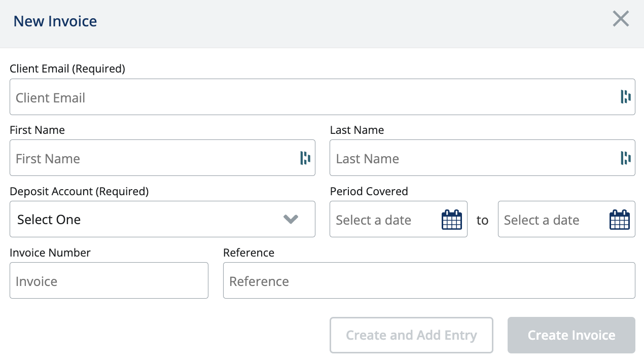Image resolution: width=644 pixels, height=360 pixels.
Task: Click the Create Invoice button
Action: coord(571,335)
